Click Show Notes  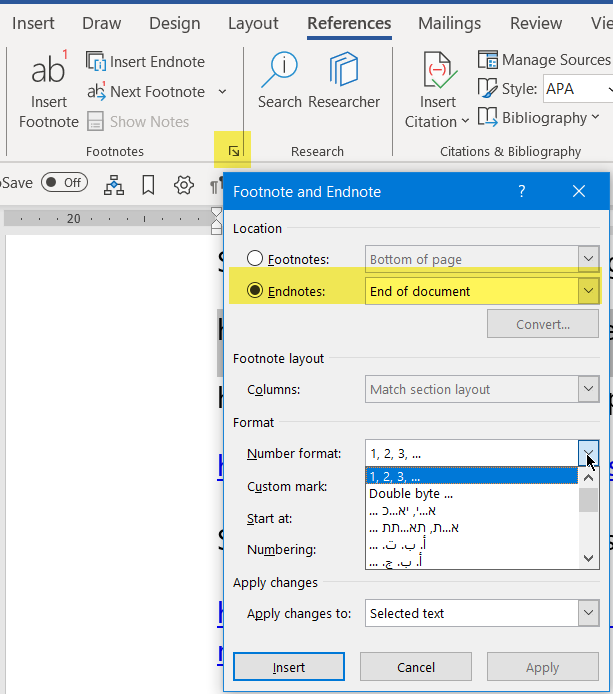(138, 122)
